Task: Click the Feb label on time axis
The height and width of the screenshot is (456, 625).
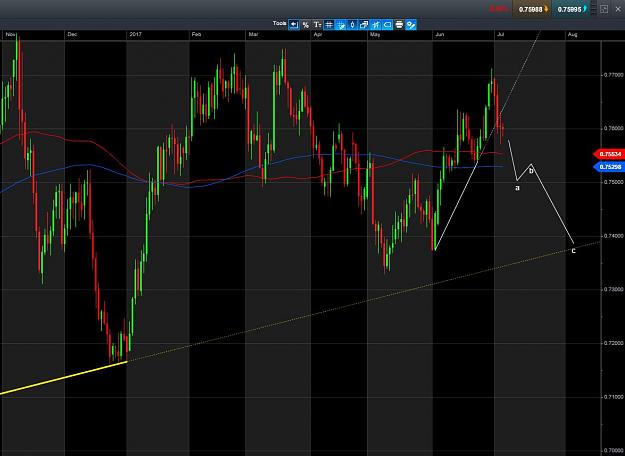Action: point(196,34)
